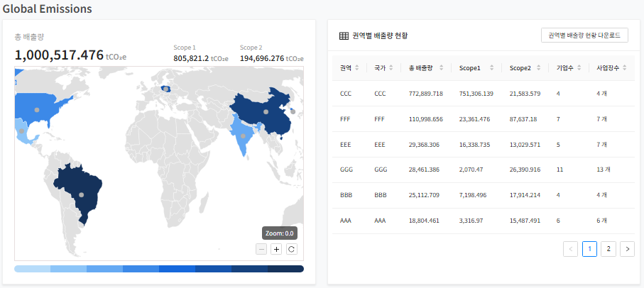The height and width of the screenshot is (288, 644).
Task: Sort table by Scope1 column
Action: 476,68
